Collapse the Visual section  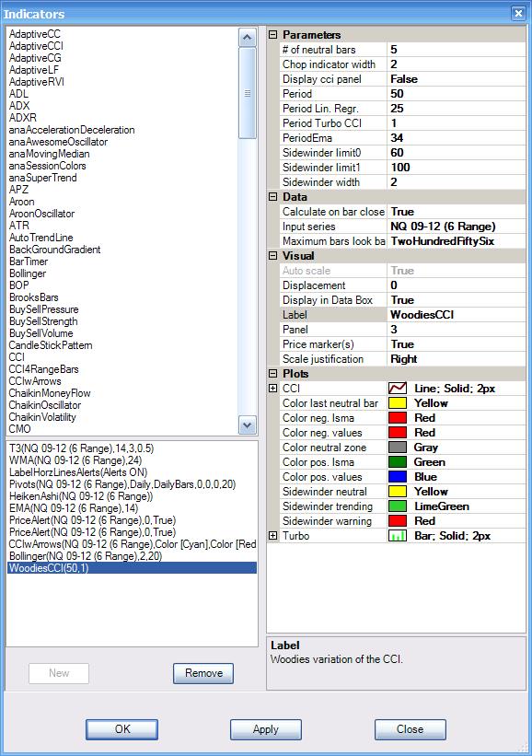(x=272, y=256)
